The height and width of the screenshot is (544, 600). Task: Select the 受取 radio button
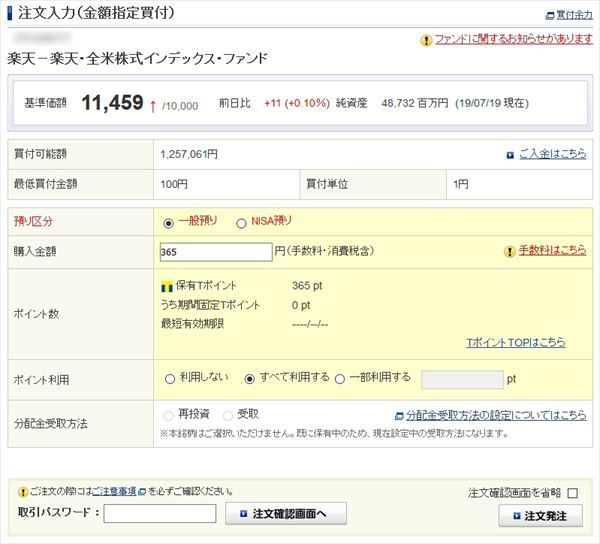click(x=228, y=415)
